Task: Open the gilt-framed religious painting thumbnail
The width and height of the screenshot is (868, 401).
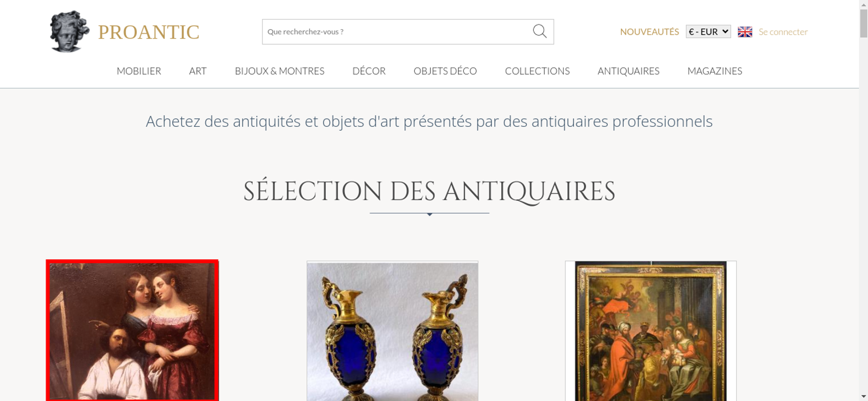Action: [651, 331]
